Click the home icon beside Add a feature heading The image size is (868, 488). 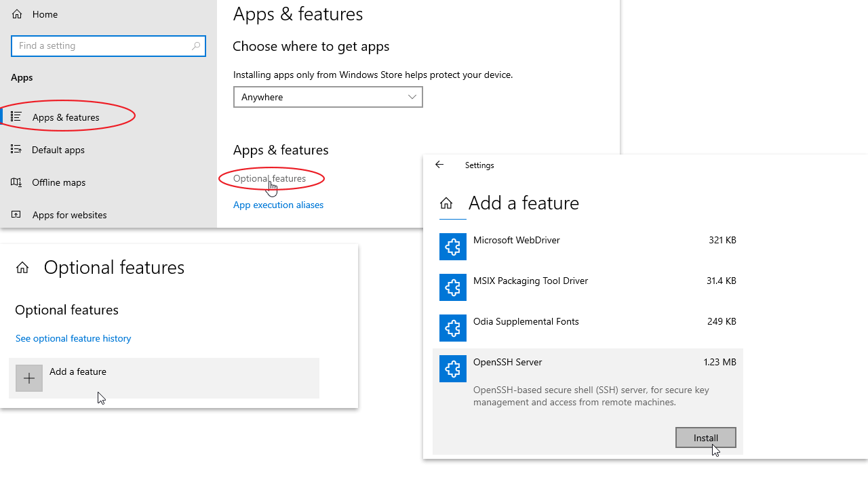(446, 202)
